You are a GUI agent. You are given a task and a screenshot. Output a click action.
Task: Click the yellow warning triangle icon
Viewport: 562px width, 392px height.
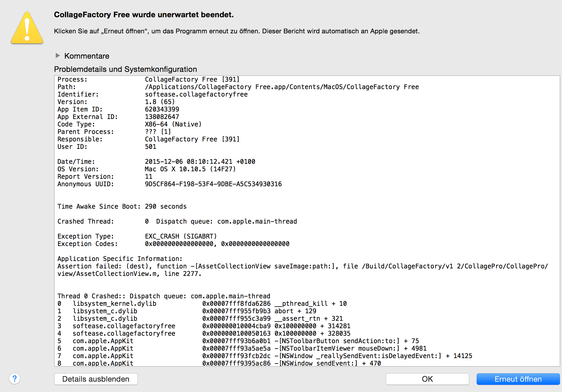(x=27, y=28)
